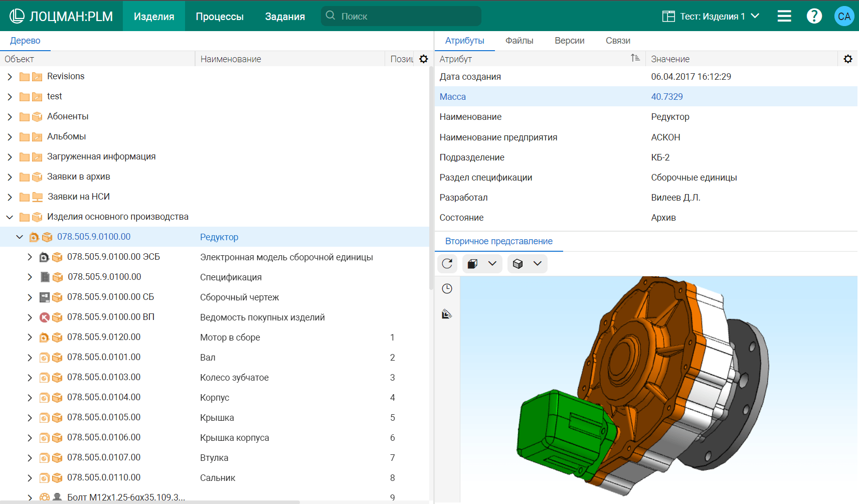Open the history clock icon in viewer
This screenshot has height=504, width=859.
point(447,289)
